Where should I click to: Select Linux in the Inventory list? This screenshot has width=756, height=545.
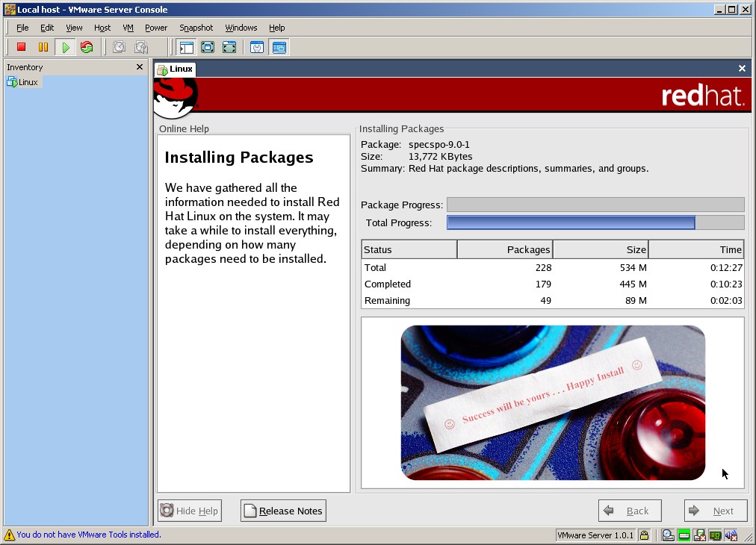(28, 82)
